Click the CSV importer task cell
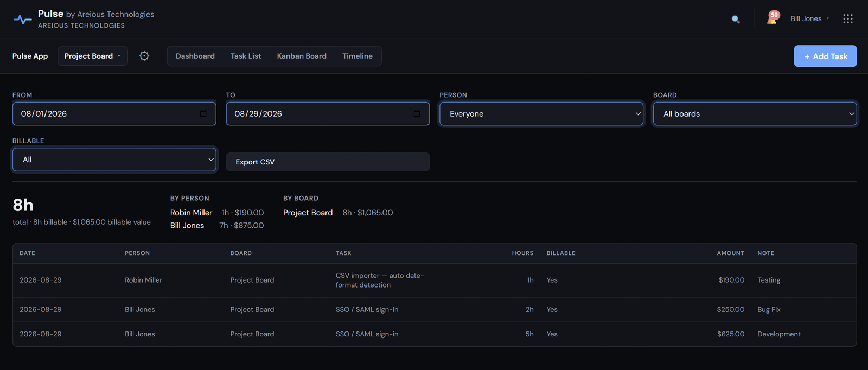868x370 pixels. 380,280
